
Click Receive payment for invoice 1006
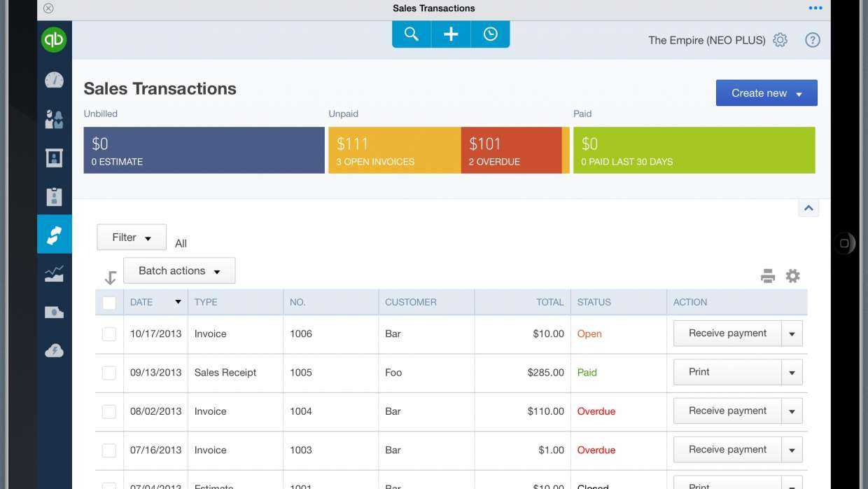(x=727, y=333)
